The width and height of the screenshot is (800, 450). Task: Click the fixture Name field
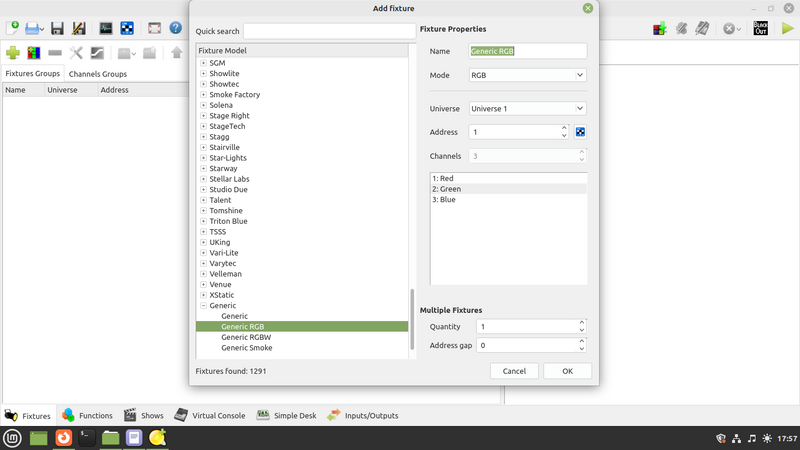pos(528,51)
